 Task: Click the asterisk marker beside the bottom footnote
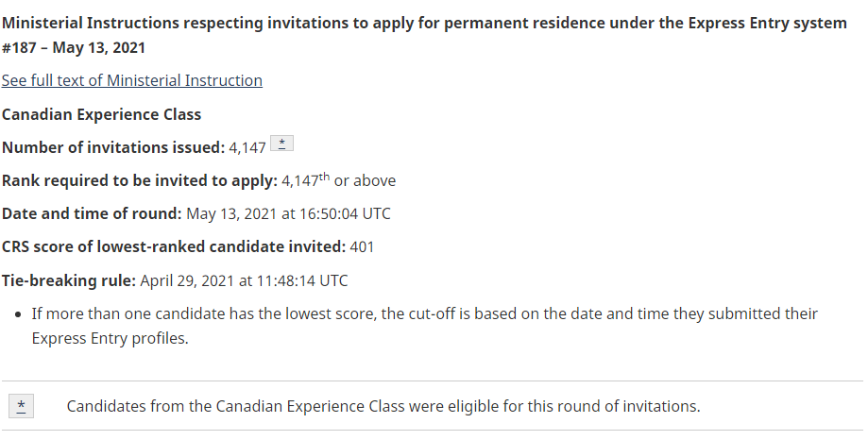[21, 406]
